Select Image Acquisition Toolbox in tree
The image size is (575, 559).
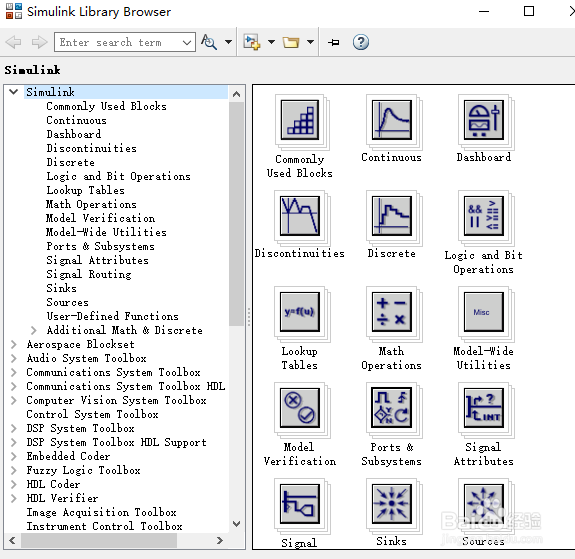pyautogui.click(x=101, y=512)
